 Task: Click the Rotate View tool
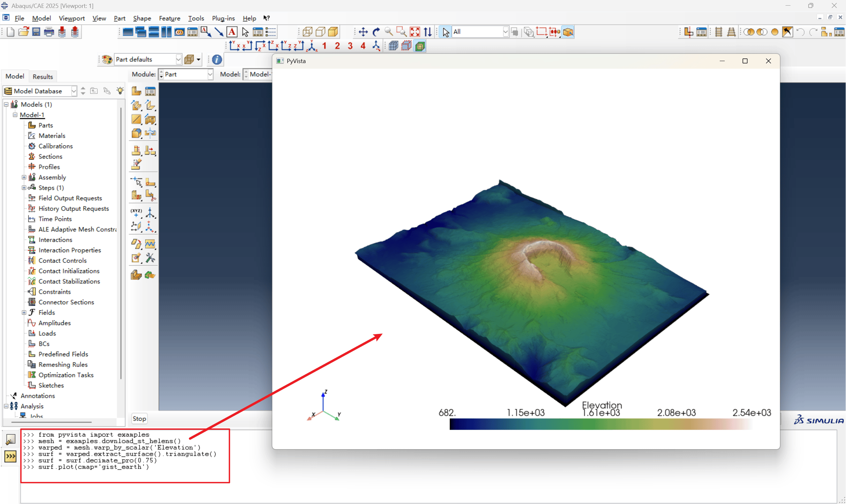tap(376, 32)
